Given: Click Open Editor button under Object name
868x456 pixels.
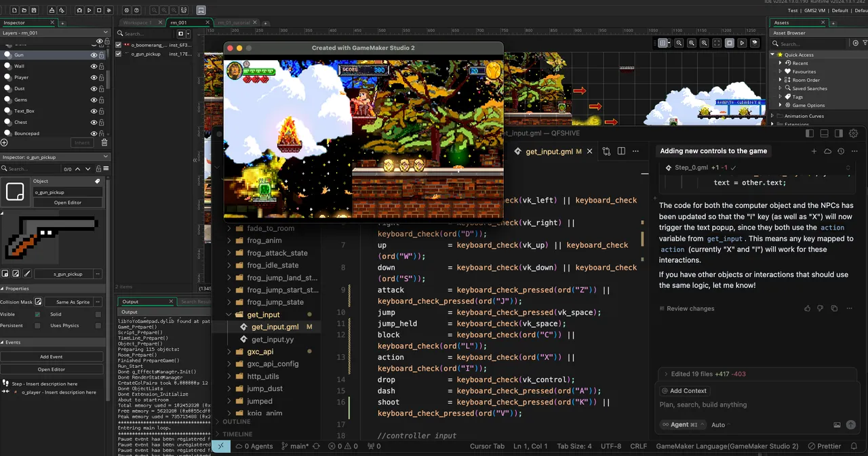Looking at the screenshot, I should [68, 203].
